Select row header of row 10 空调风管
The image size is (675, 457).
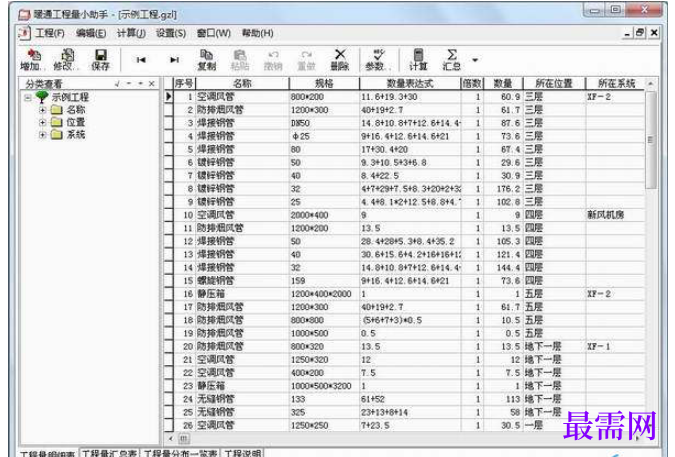click(x=168, y=215)
